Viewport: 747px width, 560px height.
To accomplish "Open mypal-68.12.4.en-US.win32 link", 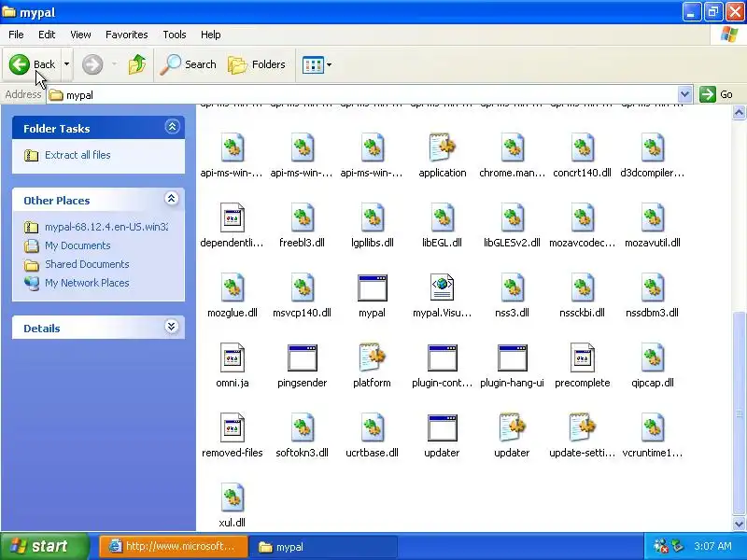I will click(x=106, y=227).
